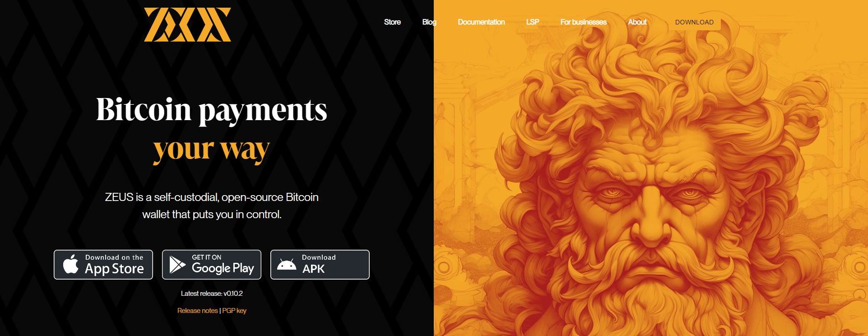Screen dimensions: 868x336
Task: Click the Bitcoin payments headline
Action: [212, 110]
